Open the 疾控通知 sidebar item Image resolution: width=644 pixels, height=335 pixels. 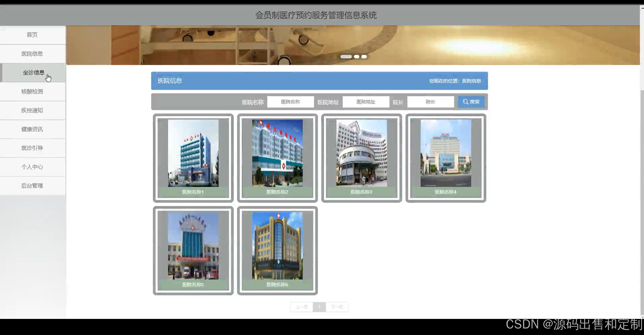tap(32, 110)
